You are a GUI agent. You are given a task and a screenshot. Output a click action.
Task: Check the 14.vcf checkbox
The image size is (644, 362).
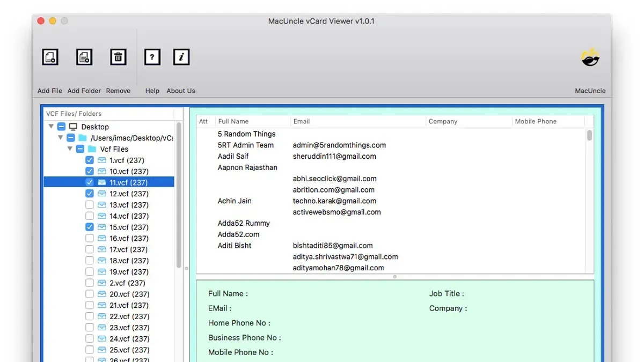(x=90, y=216)
